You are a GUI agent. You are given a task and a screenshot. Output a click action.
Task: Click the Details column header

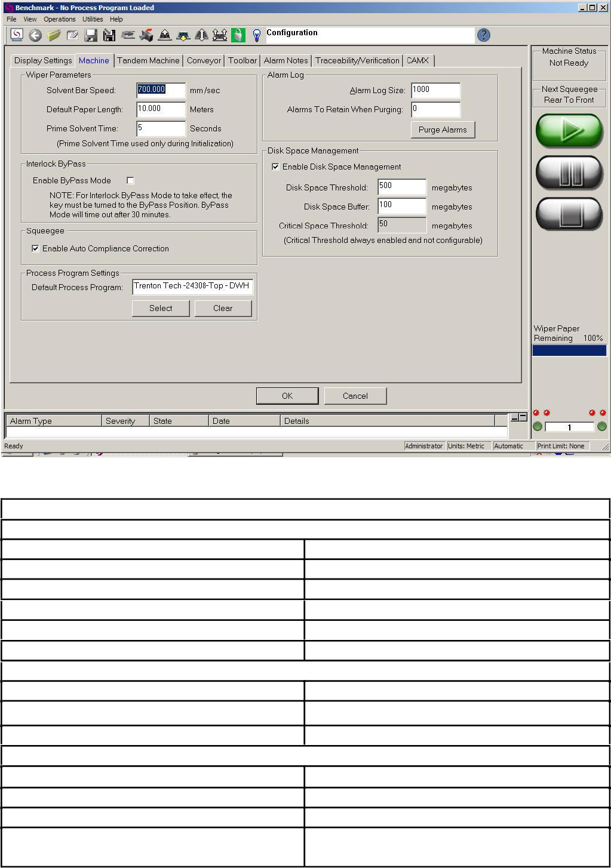(x=388, y=421)
